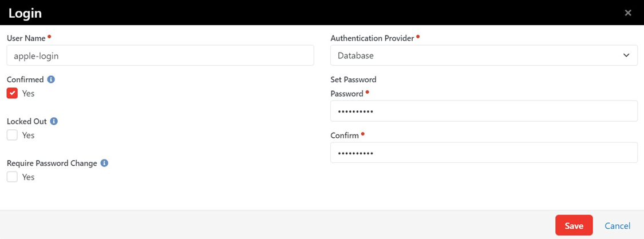The image size is (644, 239).
Task: Click the Yes label under Confirmed
Action: pos(28,93)
